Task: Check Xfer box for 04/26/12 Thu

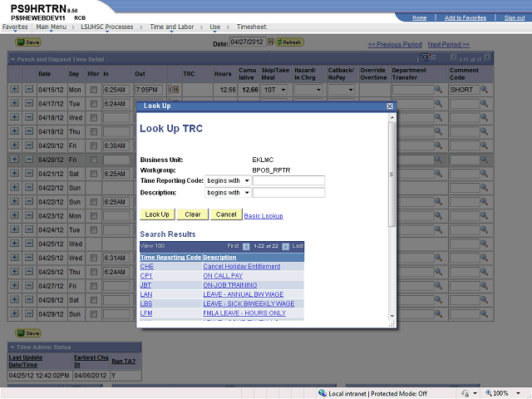Action: [94, 272]
